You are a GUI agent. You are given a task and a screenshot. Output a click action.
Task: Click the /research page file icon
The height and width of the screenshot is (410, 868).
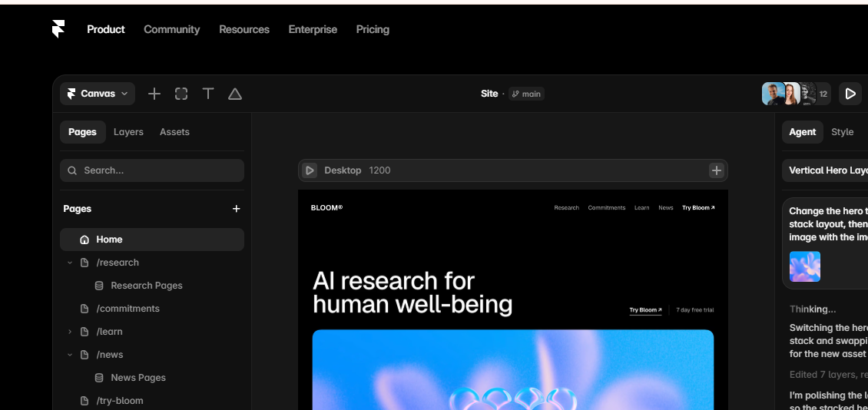[x=84, y=263]
